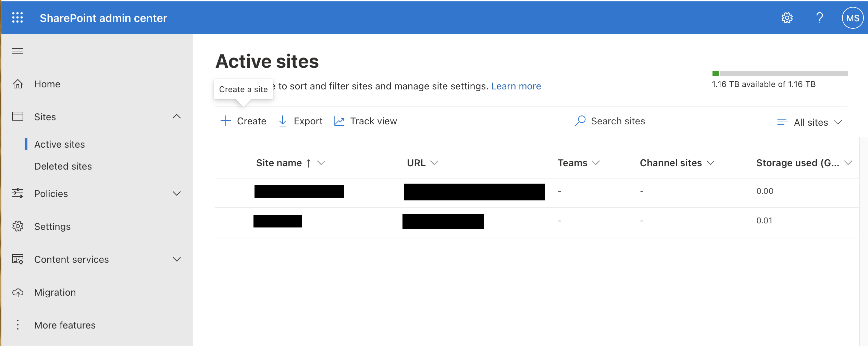Image resolution: width=868 pixels, height=346 pixels.
Task: Open the URL column header dropdown
Action: pyautogui.click(x=434, y=163)
